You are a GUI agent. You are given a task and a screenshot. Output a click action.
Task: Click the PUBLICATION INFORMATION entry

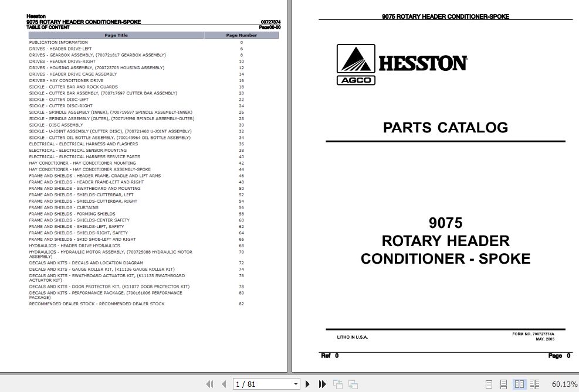(58, 42)
